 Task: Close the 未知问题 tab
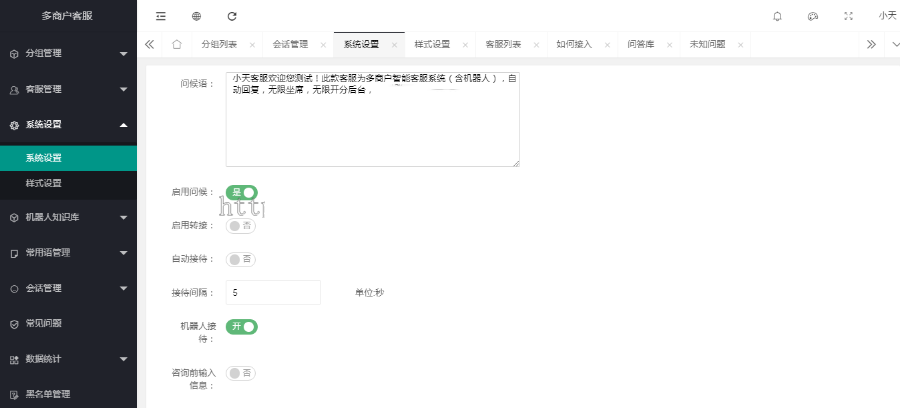(x=740, y=45)
